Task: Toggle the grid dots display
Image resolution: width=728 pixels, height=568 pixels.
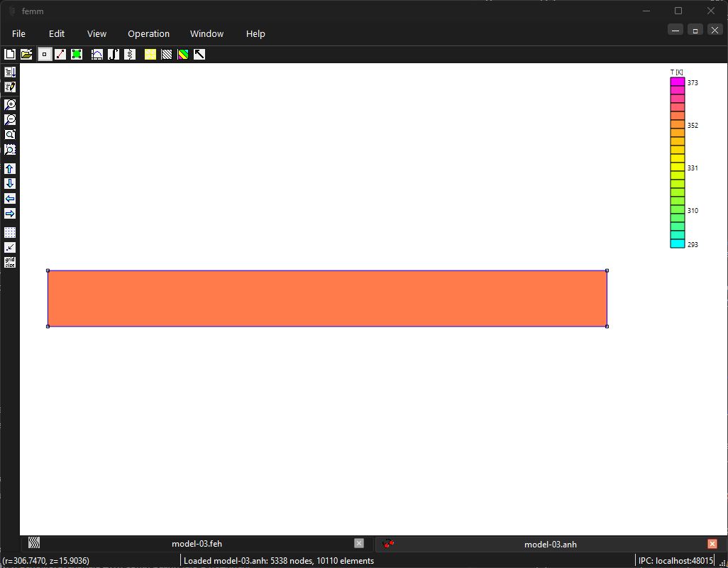Action: click(10, 232)
